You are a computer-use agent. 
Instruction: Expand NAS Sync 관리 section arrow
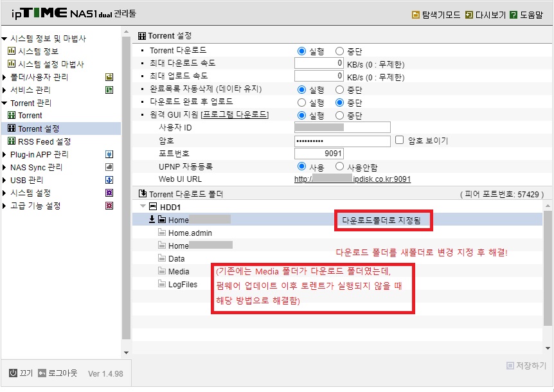(x=4, y=167)
